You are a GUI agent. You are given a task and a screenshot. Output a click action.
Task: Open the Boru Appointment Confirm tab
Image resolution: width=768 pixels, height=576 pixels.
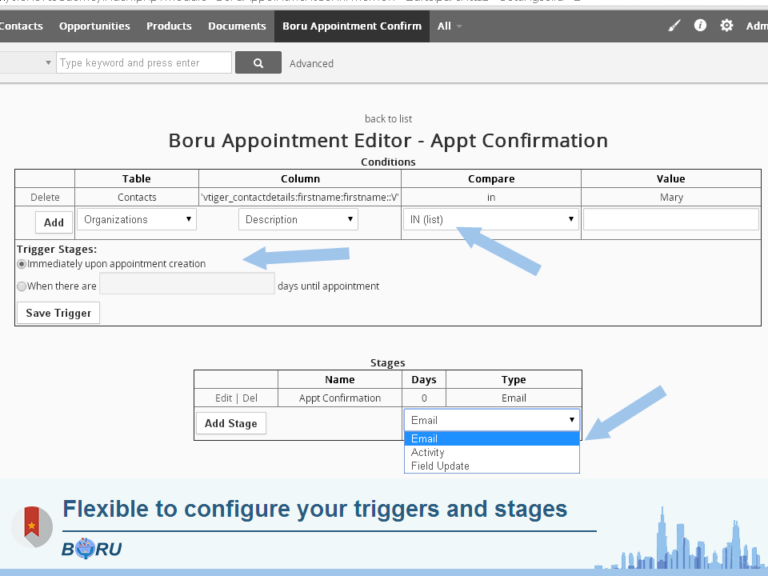tap(352, 26)
